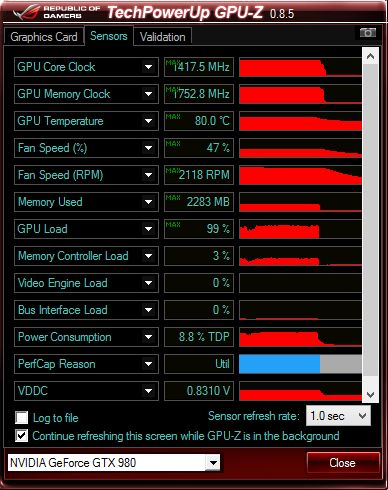Open GPU Temperature sensor dropdown
This screenshot has width=388, height=490.
tap(148, 121)
